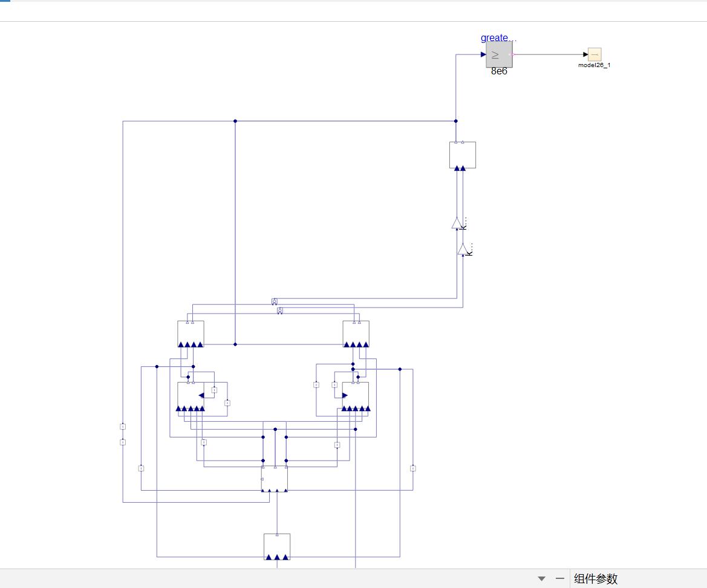This screenshot has height=588, width=707.
Task: Expand the panel dropdown arrow at bottom
Action: [x=541, y=578]
